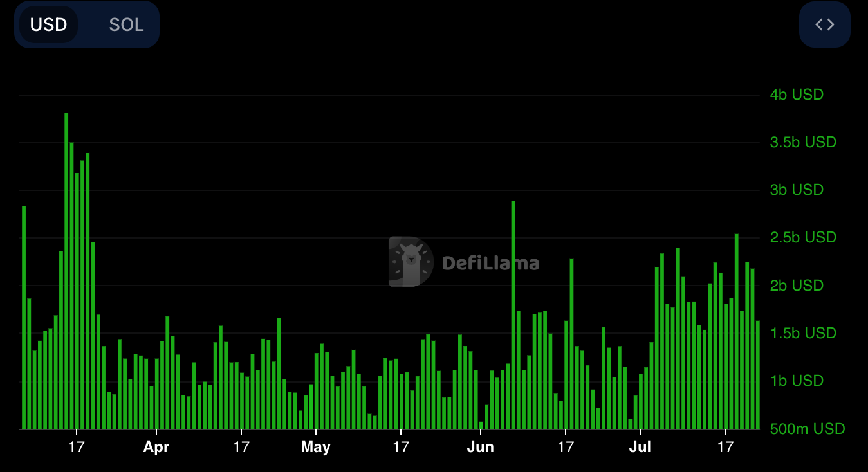The image size is (868, 472).
Task: Click the 4b USD y-axis label
Action: pos(796,95)
